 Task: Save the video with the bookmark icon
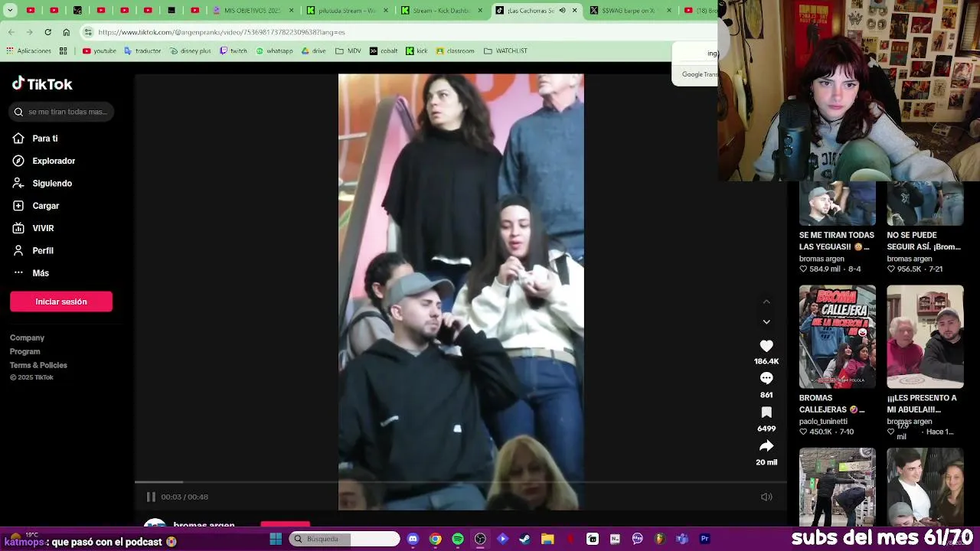click(x=766, y=412)
